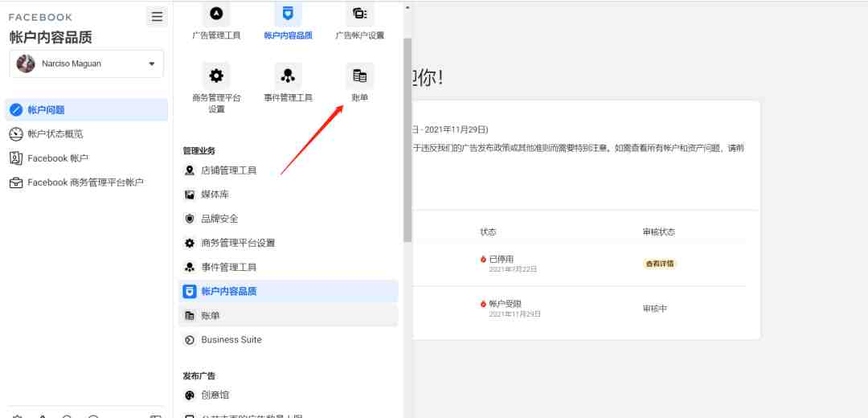
Task: Open Facebook 商务管理平台帐户 sidebar item
Action: pyautogui.click(x=86, y=182)
